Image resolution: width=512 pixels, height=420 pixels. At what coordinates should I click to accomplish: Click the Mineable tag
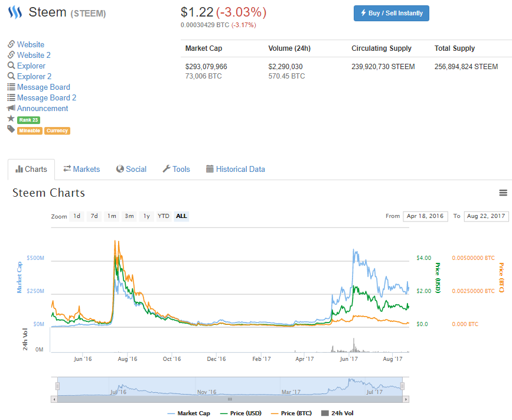point(30,131)
